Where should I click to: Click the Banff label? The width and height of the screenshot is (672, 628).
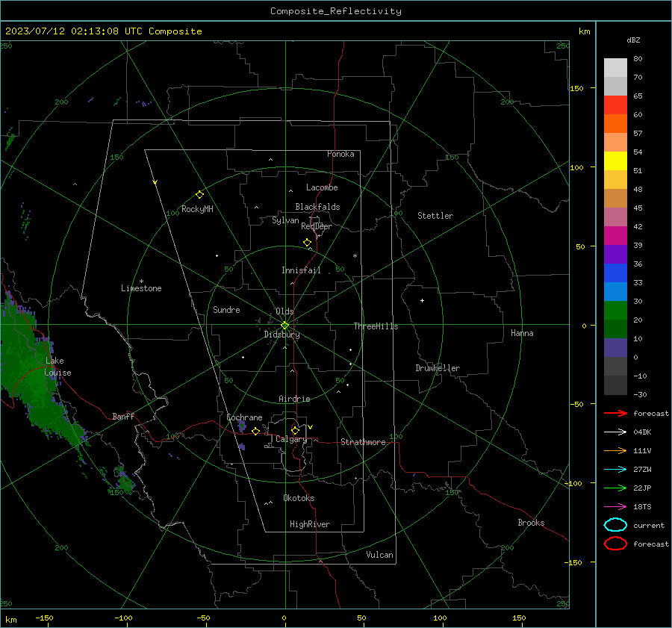(x=123, y=417)
